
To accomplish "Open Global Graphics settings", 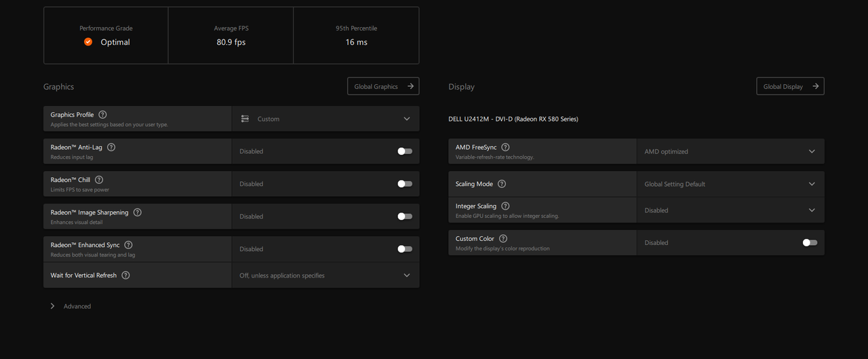I will (x=383, y=86).
